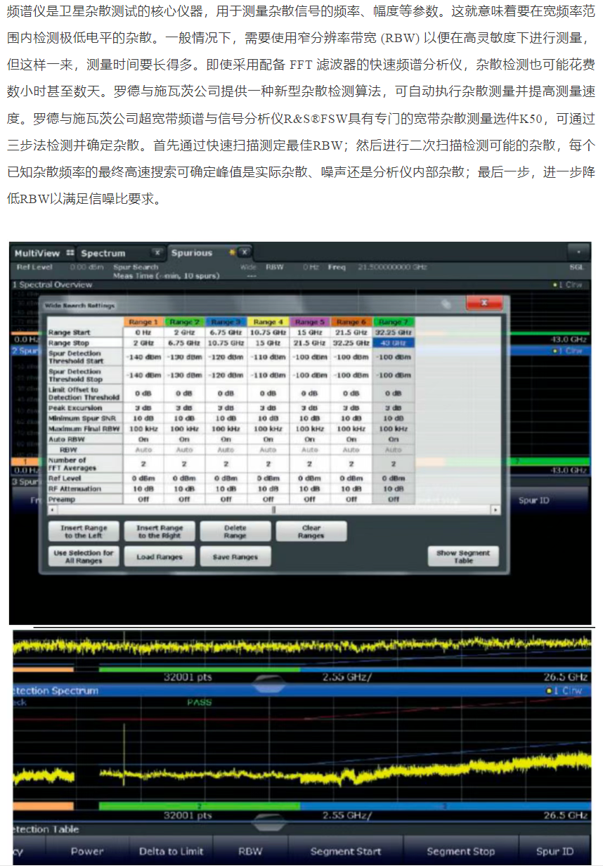This screenshot has height=868, width=603.
Task: Click the green segment 2 bar in lower spectrum
Action: click(x=200, y=805)
